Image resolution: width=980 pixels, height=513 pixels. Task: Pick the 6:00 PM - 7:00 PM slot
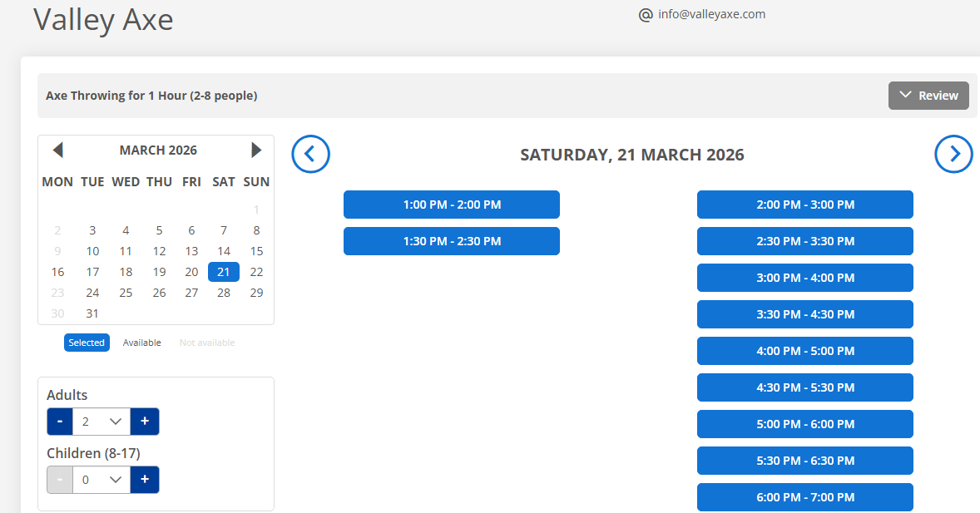coord(805,497)
